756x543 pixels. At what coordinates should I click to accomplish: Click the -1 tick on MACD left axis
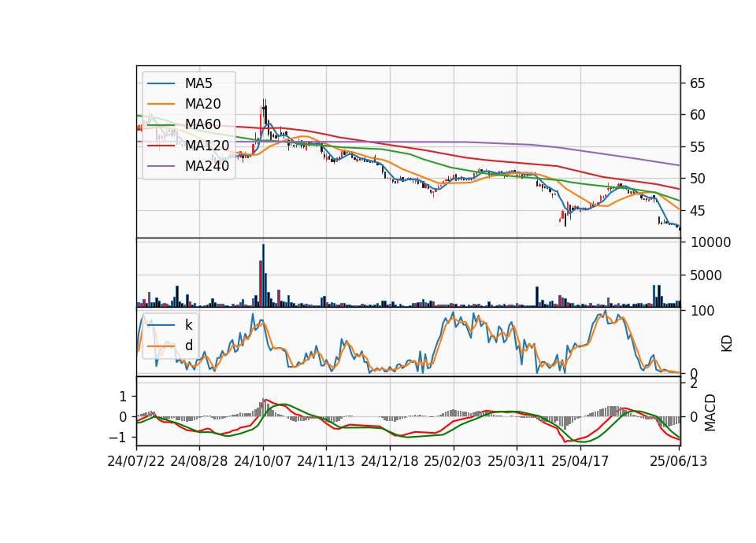(118, 438)
